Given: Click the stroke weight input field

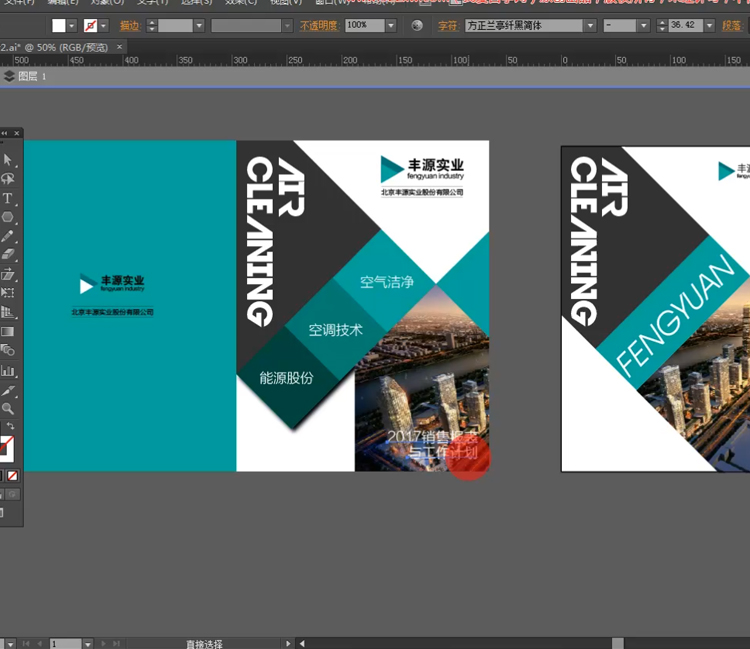Looking at the screenshot, I should click(175, 25).
